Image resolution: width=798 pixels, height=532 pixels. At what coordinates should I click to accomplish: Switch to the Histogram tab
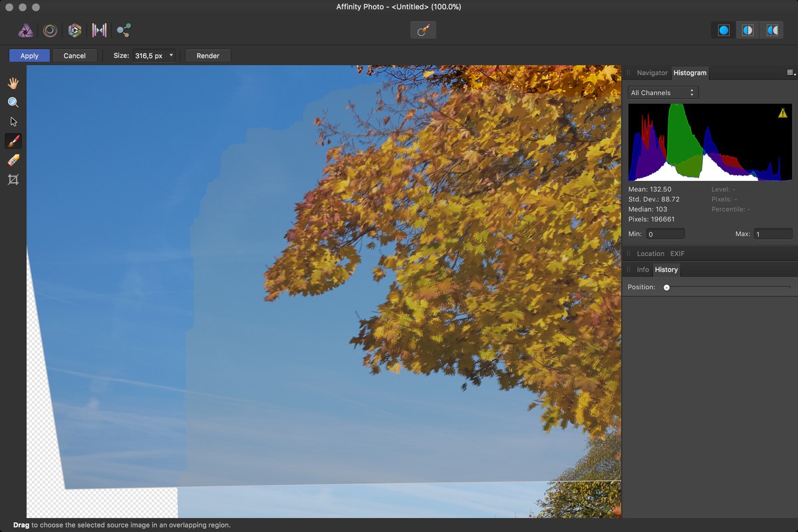690,72
